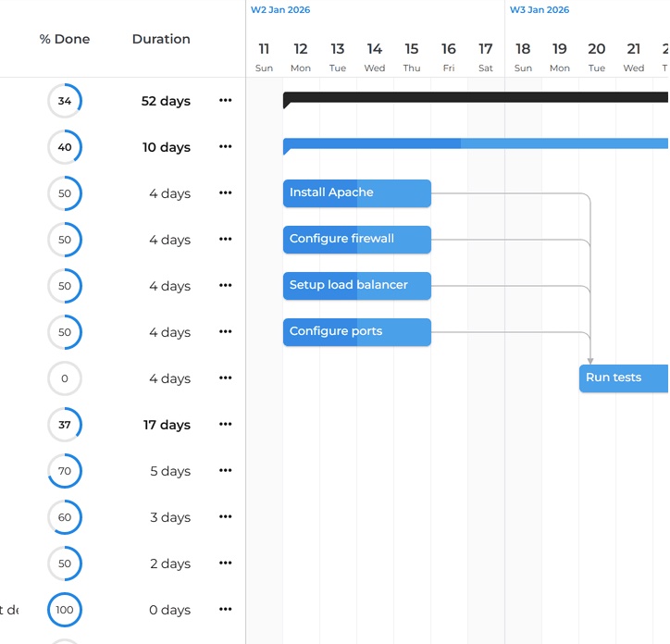Open the more-options menu for the 52 days row
The height and width of the screenshot is (644, 670).
click(x=225, y=101)
